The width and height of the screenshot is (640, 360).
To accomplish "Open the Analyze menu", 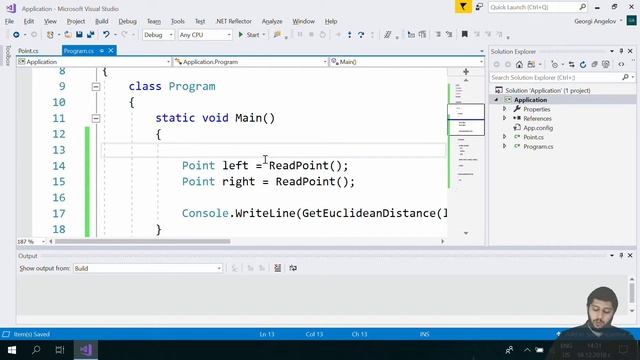I will pyautogui.click(x=272, y=21).
